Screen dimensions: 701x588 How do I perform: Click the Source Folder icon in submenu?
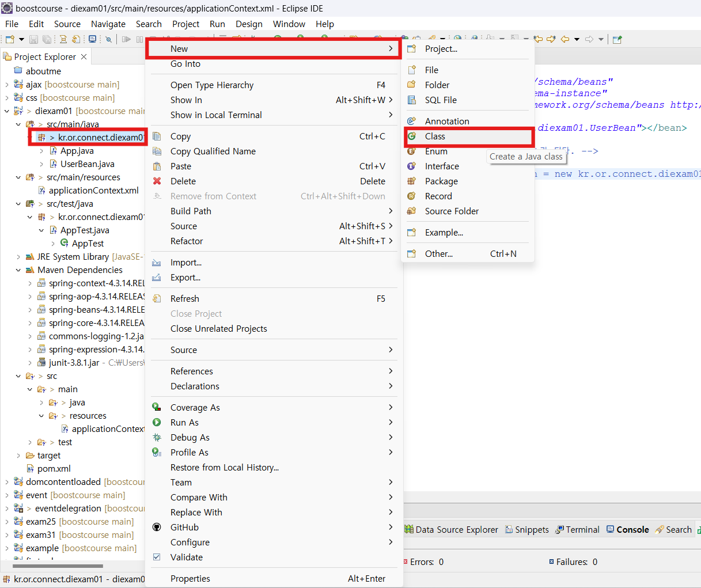coord(411,211)
